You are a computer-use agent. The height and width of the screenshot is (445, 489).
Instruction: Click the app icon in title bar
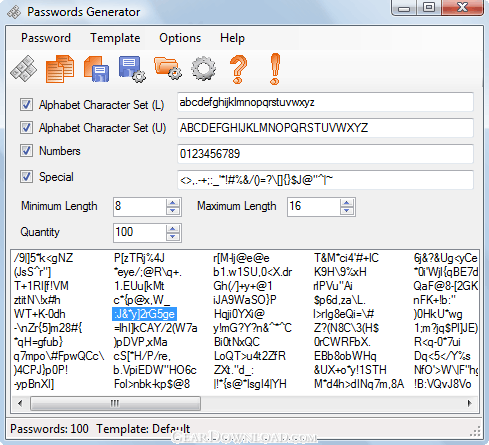(x=14, y=12)
